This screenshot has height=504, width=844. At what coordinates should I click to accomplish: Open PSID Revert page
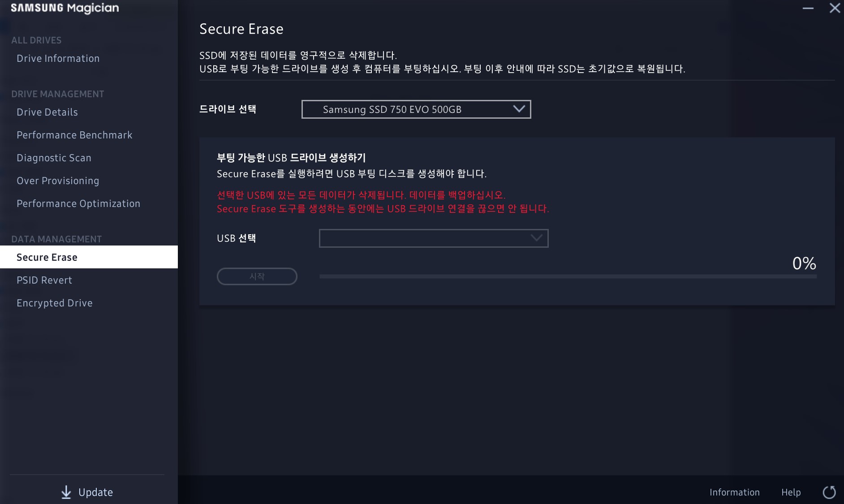pyautogui.click(x=44, y=280)
